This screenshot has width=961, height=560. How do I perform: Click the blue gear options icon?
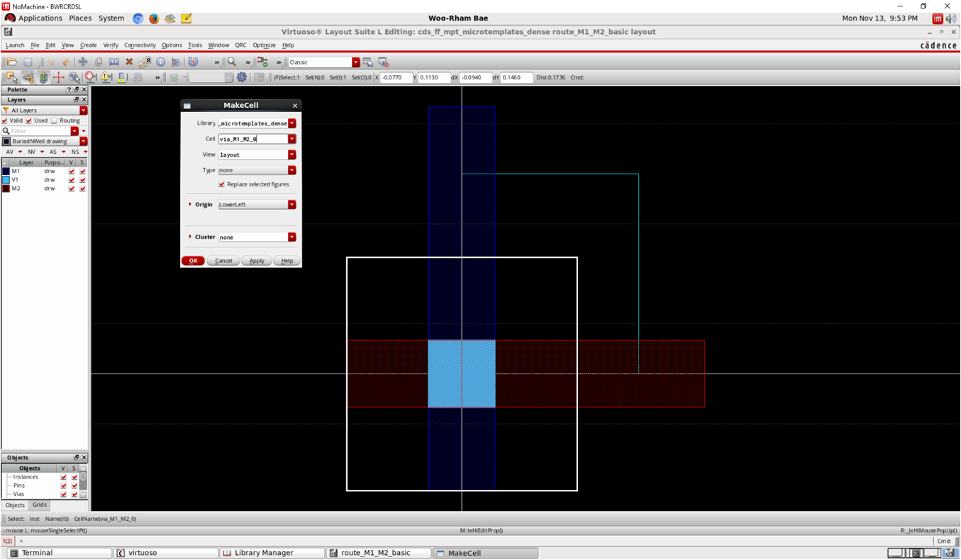pyautogui.click(x=242, y=77)
